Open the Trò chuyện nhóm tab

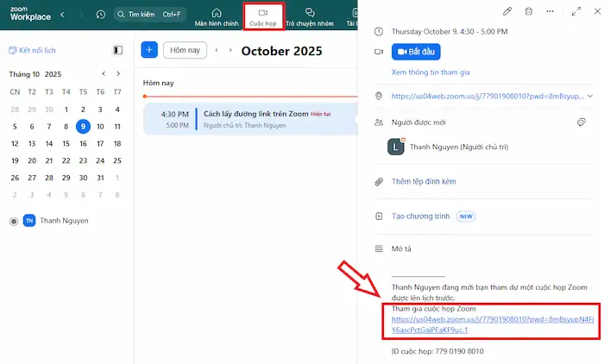[x=310, y=16]
